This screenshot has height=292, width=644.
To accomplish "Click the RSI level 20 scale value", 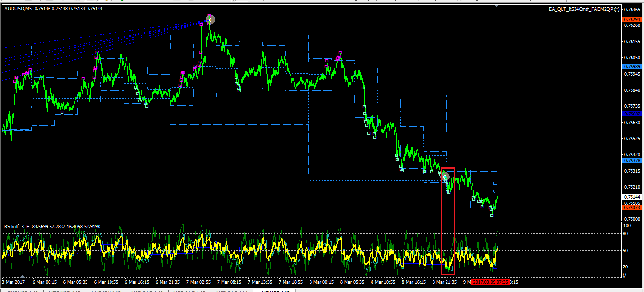I will (626, 267).
